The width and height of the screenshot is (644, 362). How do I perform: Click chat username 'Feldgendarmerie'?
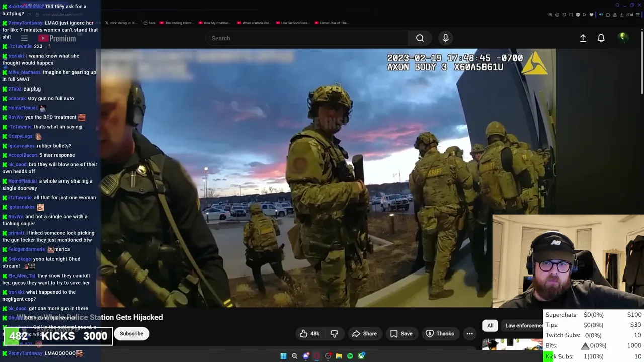(x=27, y=249)
